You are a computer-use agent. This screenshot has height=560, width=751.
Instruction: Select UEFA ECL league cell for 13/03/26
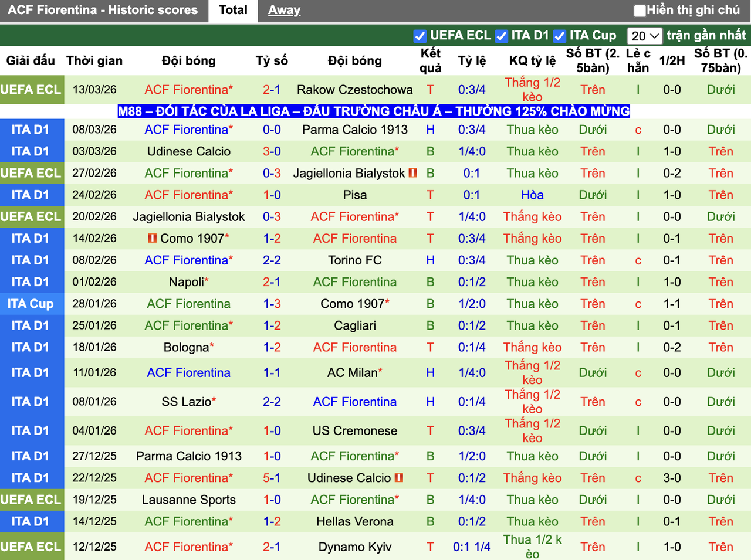point(32,90)
